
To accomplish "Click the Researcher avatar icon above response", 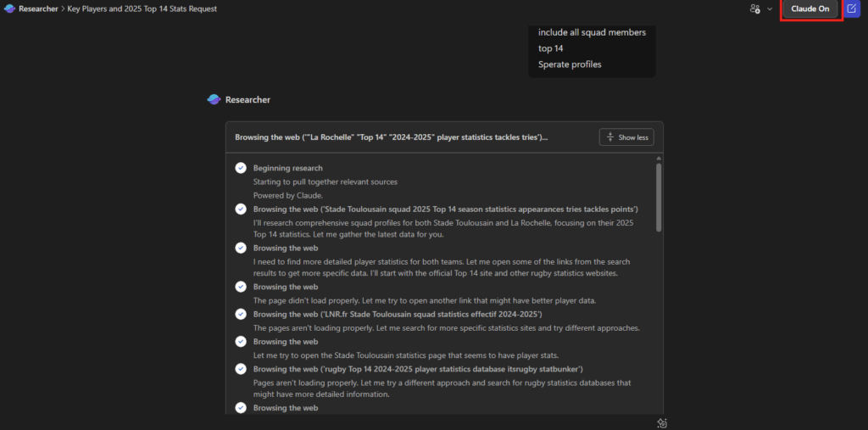I will click(214, 99).
